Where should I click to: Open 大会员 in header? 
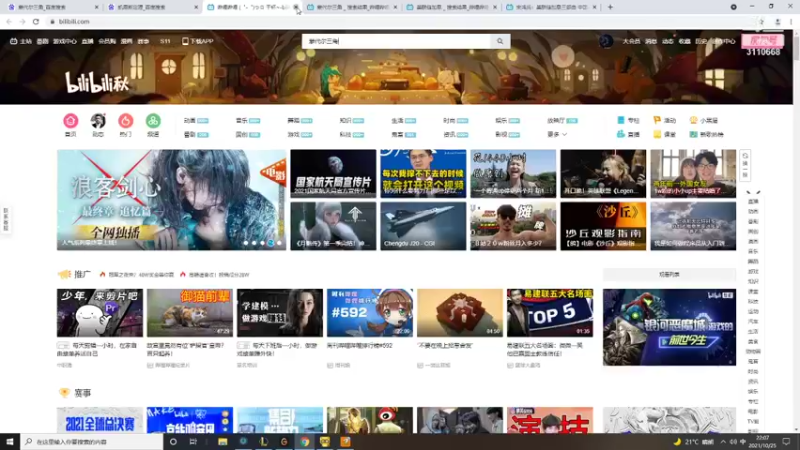[631, 41]
